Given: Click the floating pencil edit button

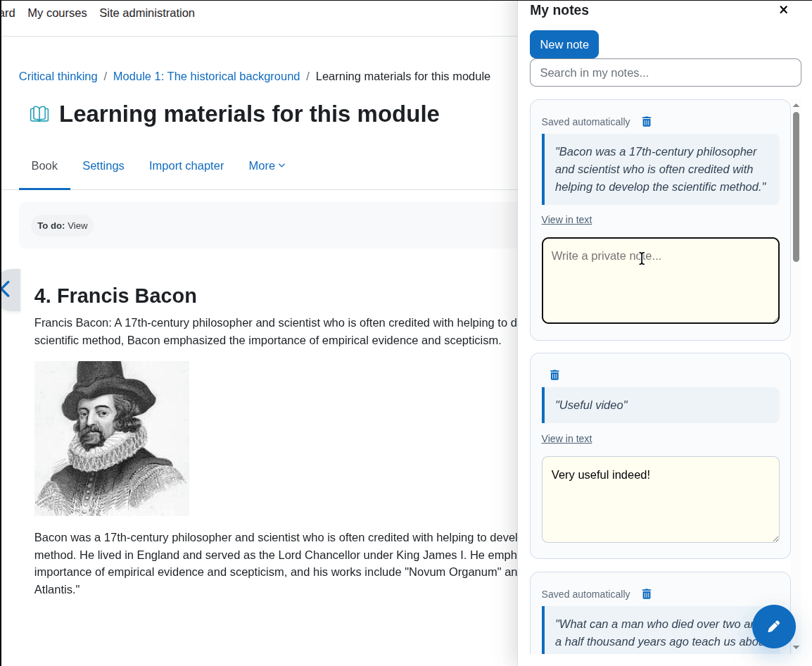Looking at the screenshot, I should point(774,627).
